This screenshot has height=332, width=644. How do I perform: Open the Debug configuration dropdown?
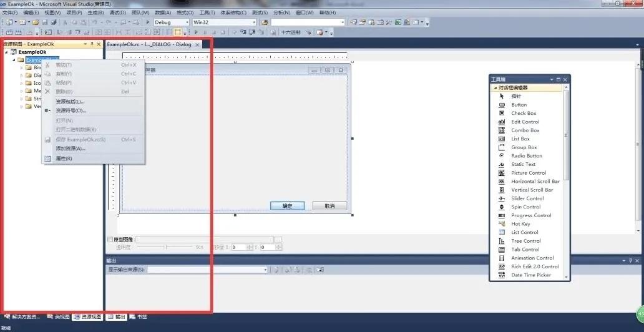[x=171, y=22]
